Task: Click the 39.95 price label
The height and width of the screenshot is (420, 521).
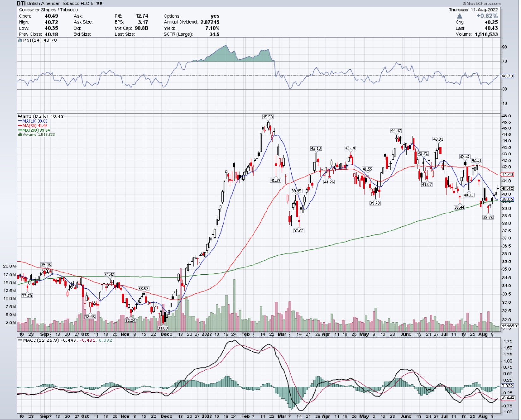Action: tap(297, 191)
